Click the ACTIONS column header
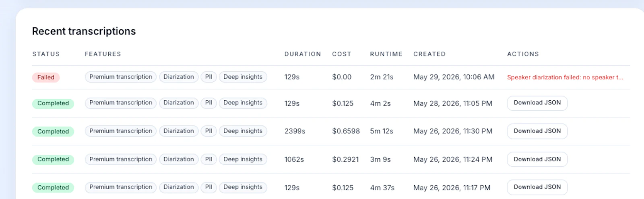Image resolution: width=644 pixels, height=199 pixels. coord(523,54)
